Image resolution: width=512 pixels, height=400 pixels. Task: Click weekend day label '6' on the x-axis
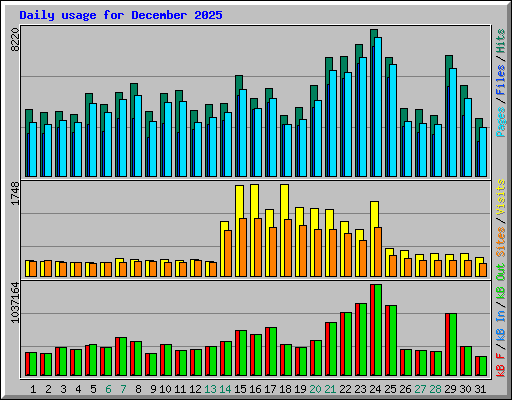pyautogui.click(x=108, y=389)
